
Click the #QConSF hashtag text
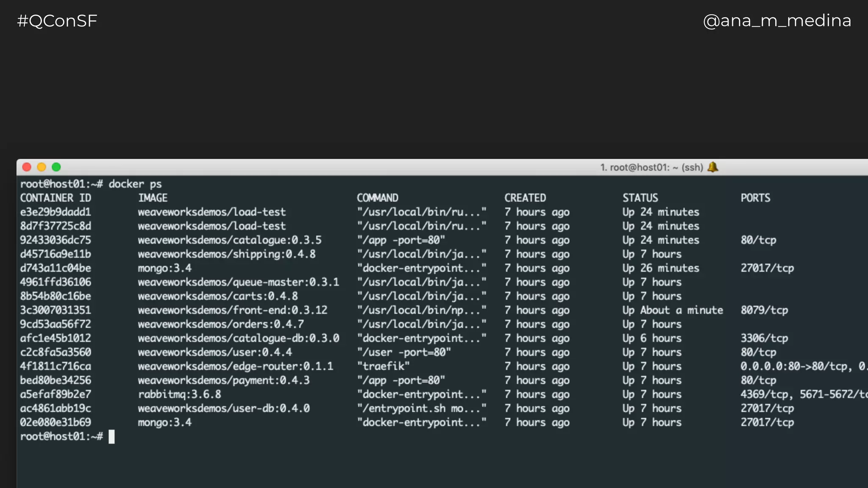coord(57,21)
